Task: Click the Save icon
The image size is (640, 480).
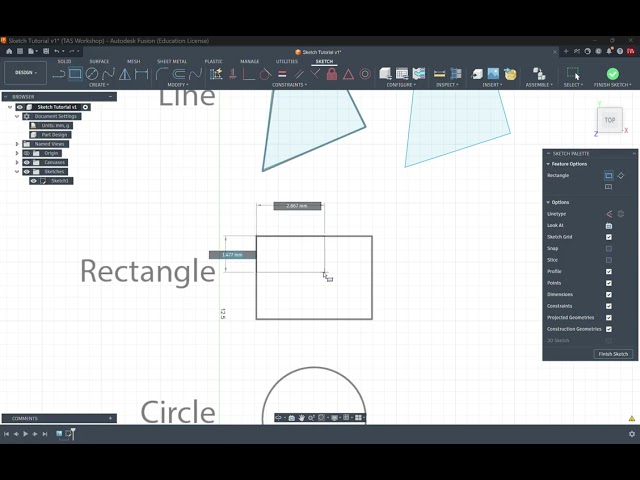Action: point(46,51)
